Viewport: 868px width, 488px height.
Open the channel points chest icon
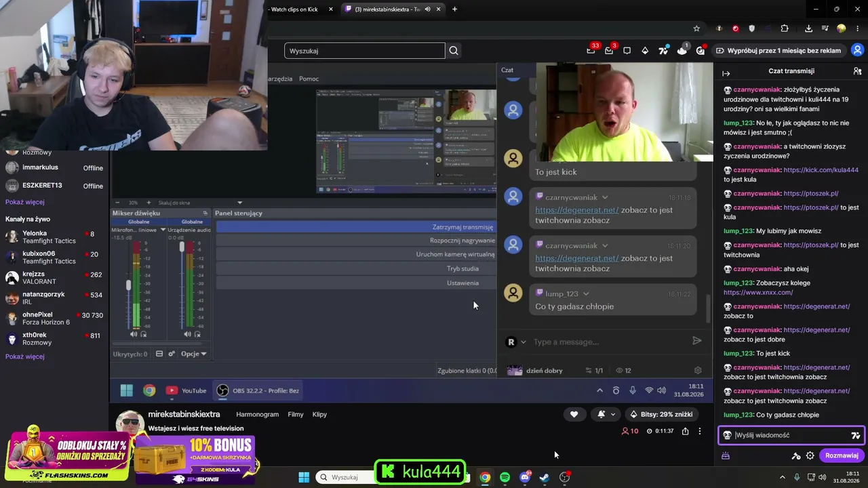click(725, 456)
